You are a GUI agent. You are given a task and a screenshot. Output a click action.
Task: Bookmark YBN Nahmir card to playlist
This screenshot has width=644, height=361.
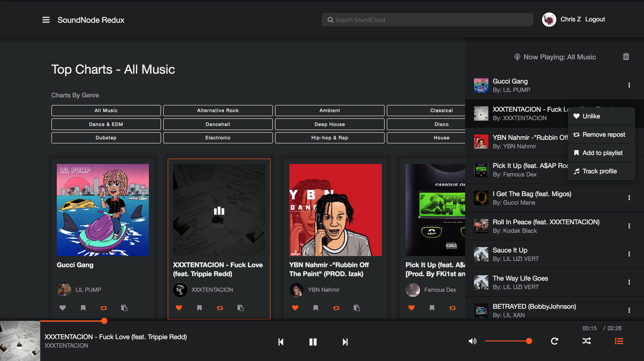(315, 308)
